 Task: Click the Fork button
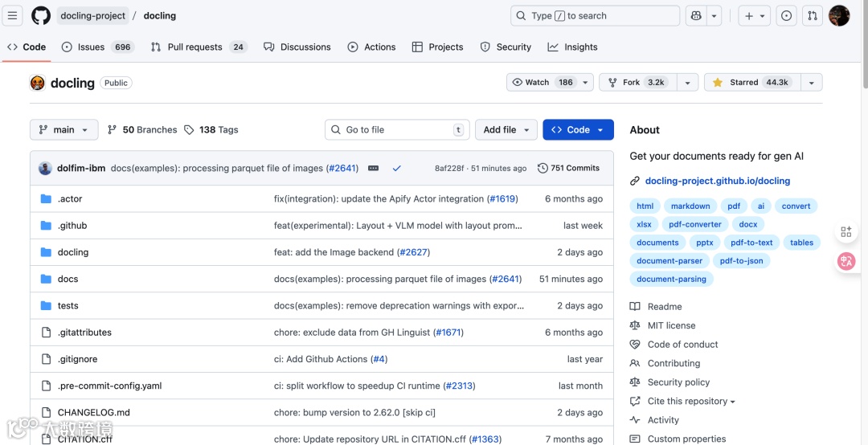638,83
